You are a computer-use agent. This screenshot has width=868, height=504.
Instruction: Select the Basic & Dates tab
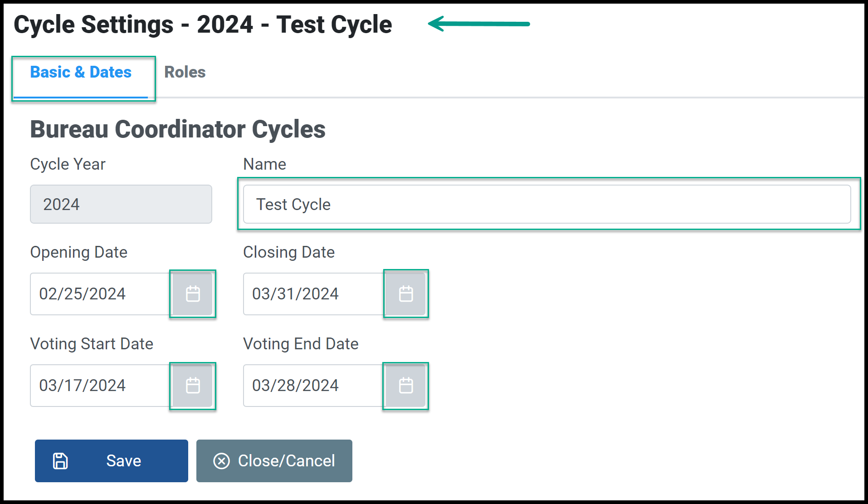81,72
